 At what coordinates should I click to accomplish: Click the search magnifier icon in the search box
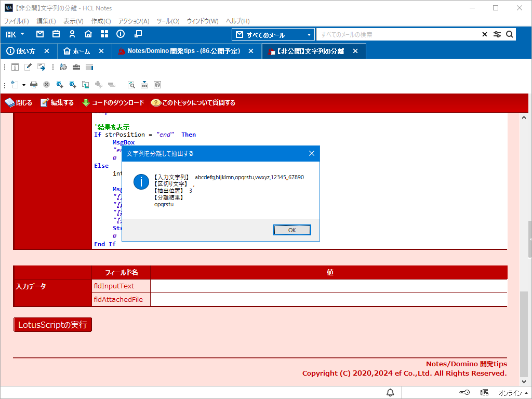[510, 34]
